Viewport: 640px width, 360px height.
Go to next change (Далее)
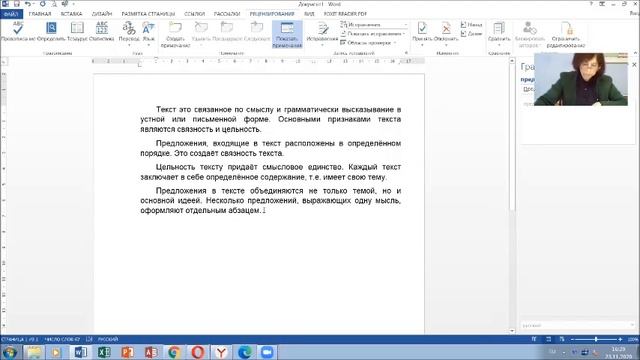coord(471,34)
